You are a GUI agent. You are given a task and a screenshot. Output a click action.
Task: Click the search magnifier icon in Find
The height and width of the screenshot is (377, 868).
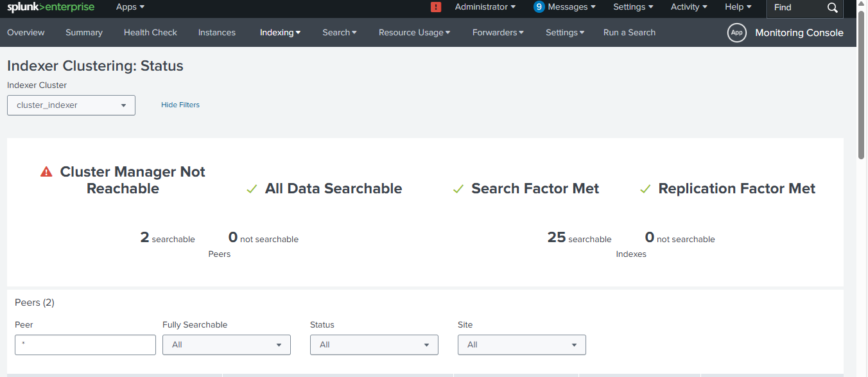click(832, 8)
